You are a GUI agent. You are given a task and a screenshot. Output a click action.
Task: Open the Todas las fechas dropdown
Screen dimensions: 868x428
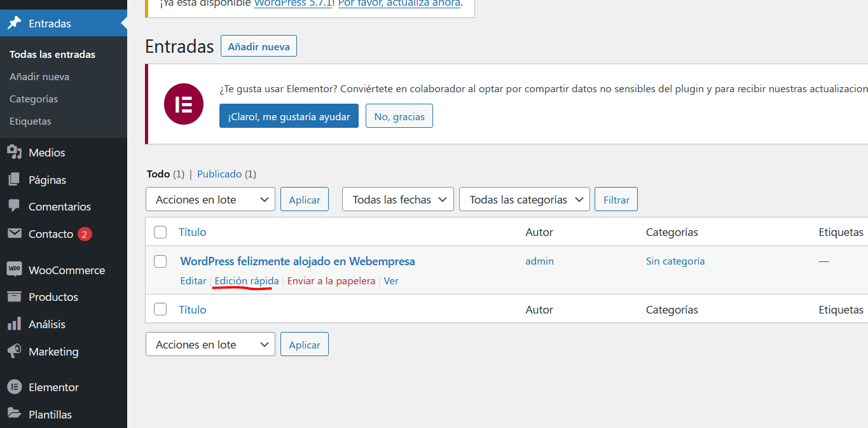pos(398,199)
